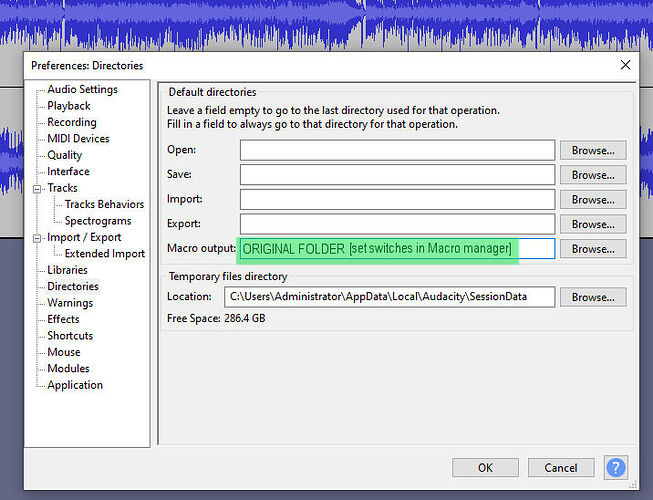Open the Application preferences

tap(75, 385)
